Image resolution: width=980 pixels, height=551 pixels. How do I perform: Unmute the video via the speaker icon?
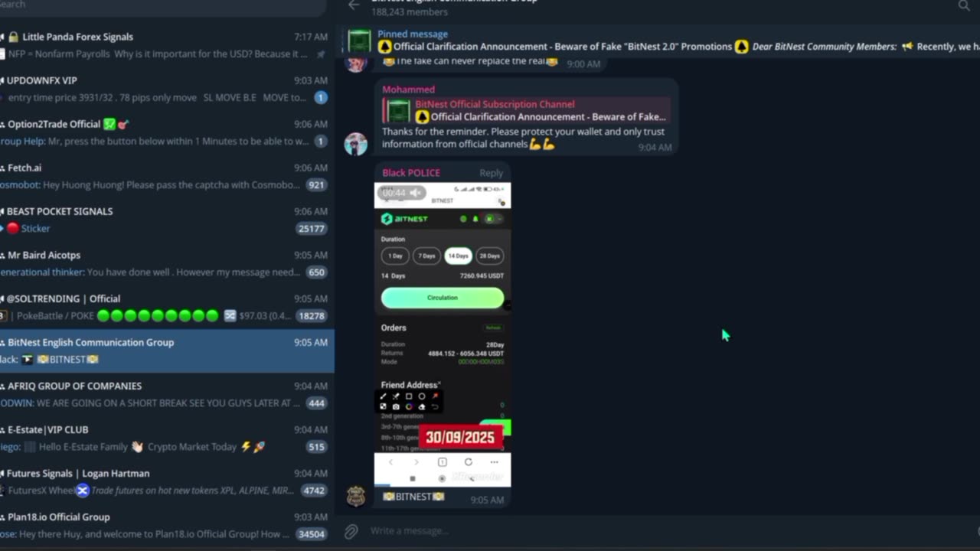coord(415,193)
